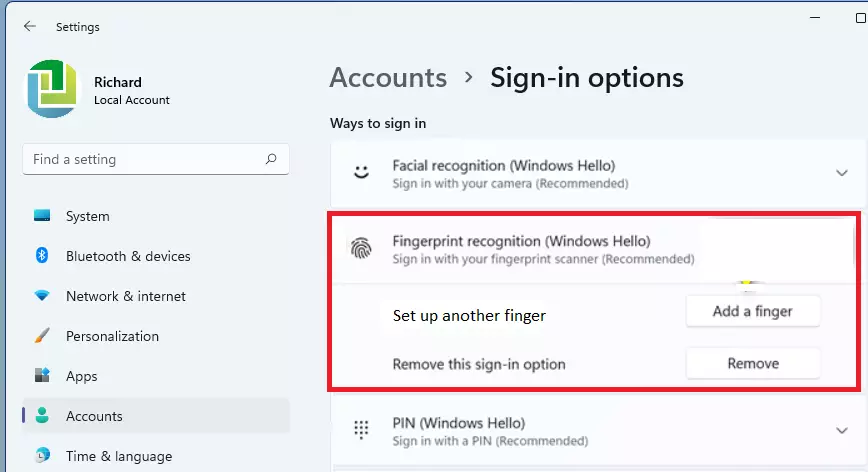This screenshot has width=868, height=472.
Task: Click the Add a finger button
Action: point(753,311)
